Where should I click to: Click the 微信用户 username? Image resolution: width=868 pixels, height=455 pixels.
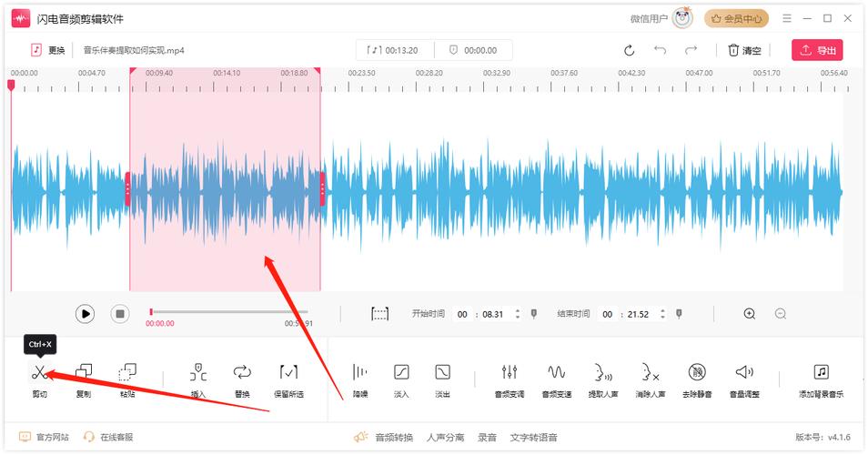point(648,19)
